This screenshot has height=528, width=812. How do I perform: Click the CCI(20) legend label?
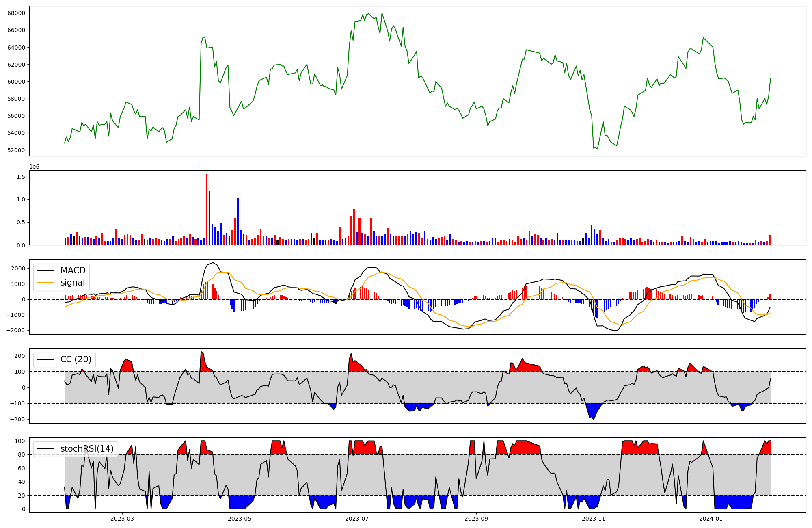[x=76, y=359]
